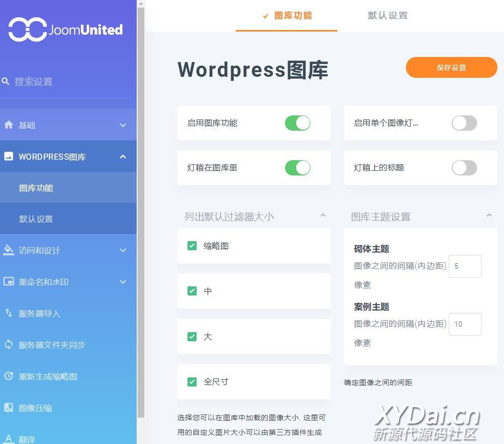The width and height of the screenshot is (504, 444).
Task: Uncheck the 全尺寸 checkbox
Action: 192,381
